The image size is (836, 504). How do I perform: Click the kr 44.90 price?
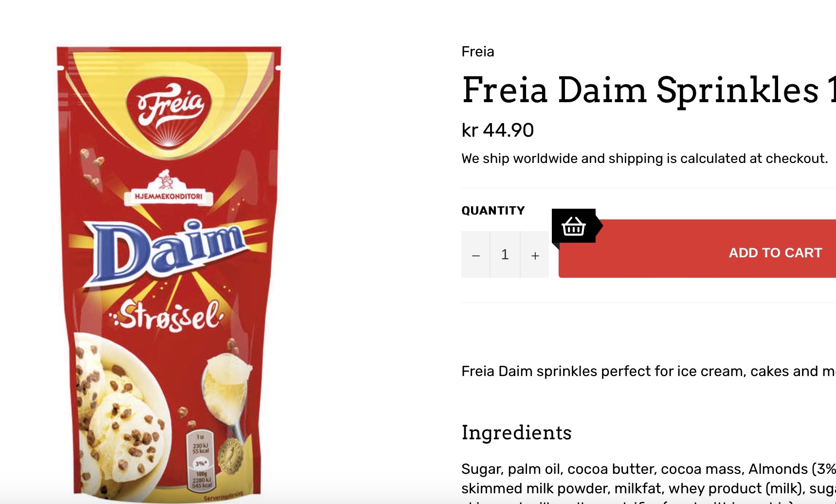point(498,130)
